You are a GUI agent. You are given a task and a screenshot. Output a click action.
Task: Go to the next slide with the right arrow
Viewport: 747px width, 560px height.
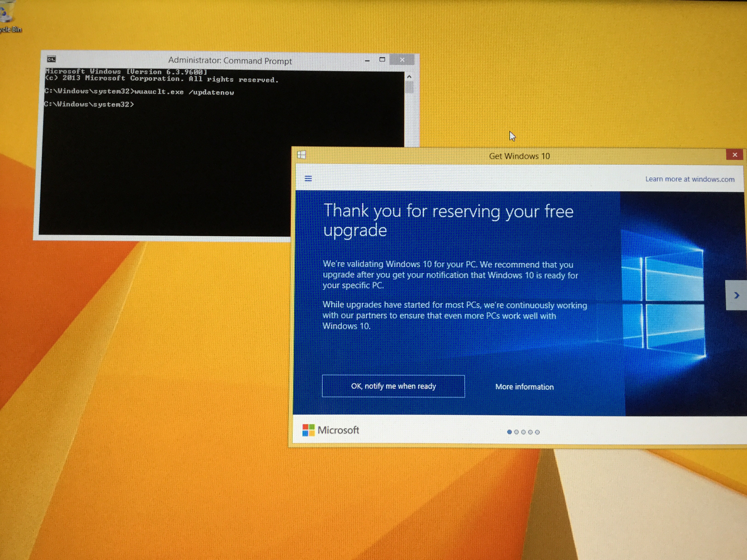[736, 295]
